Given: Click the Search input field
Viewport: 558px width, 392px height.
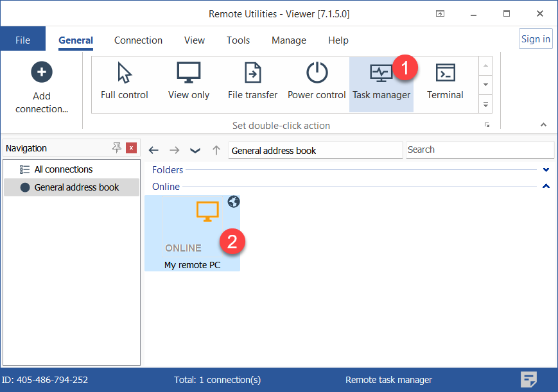Looking at the screenshot, I should [479, 149].
